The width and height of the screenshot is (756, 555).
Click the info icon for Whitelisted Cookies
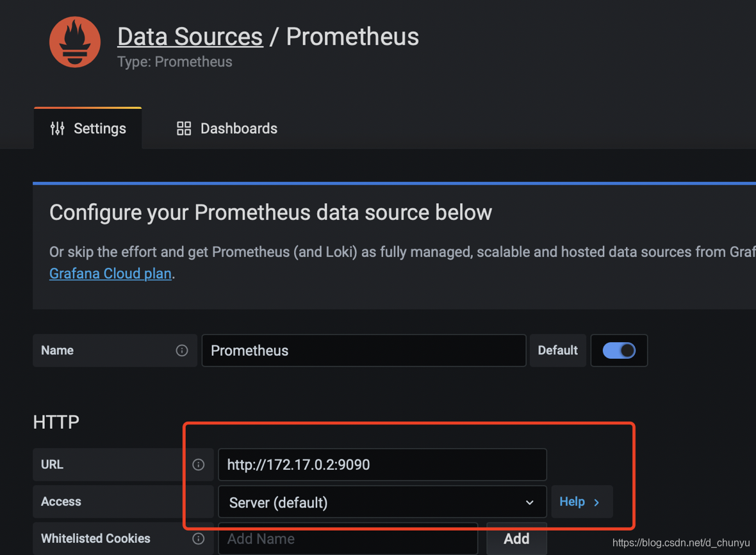coord(199,538)
